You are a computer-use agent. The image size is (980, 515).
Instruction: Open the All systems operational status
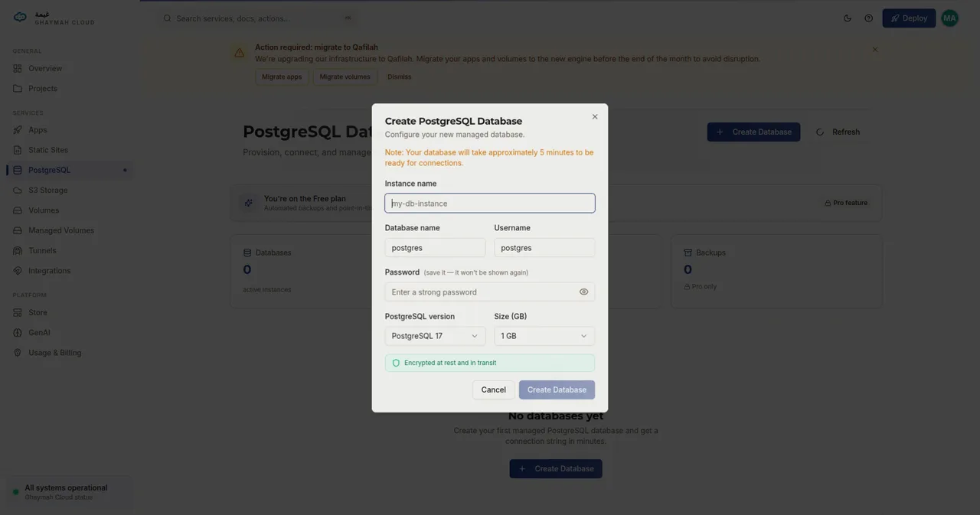tap(70, 492)
